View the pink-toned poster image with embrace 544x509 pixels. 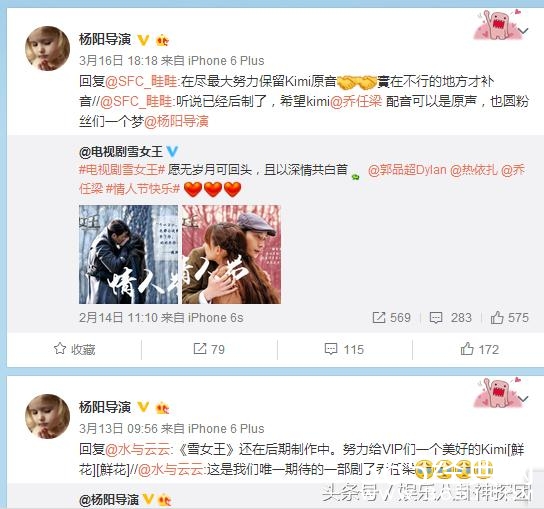click(231, 254)
